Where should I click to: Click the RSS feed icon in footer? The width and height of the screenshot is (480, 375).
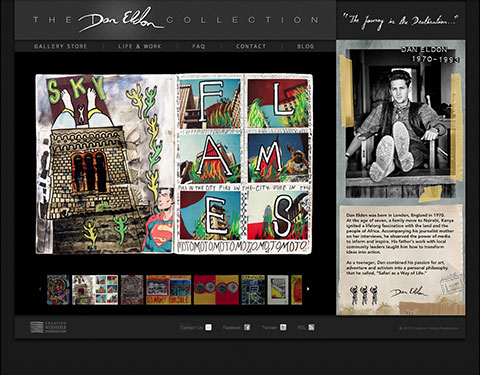point(311,327)
